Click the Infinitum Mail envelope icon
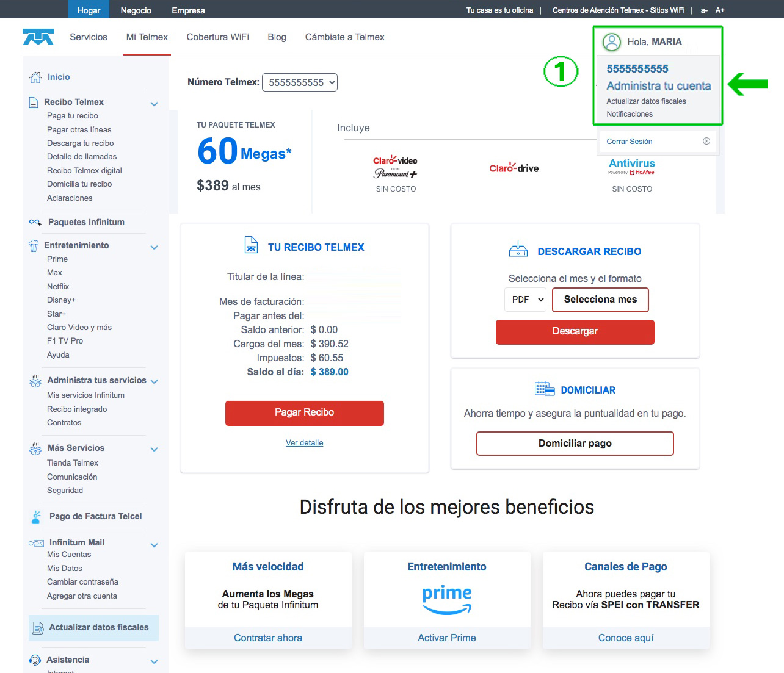This screenshot has width=784, height=673. coord(36,543)
